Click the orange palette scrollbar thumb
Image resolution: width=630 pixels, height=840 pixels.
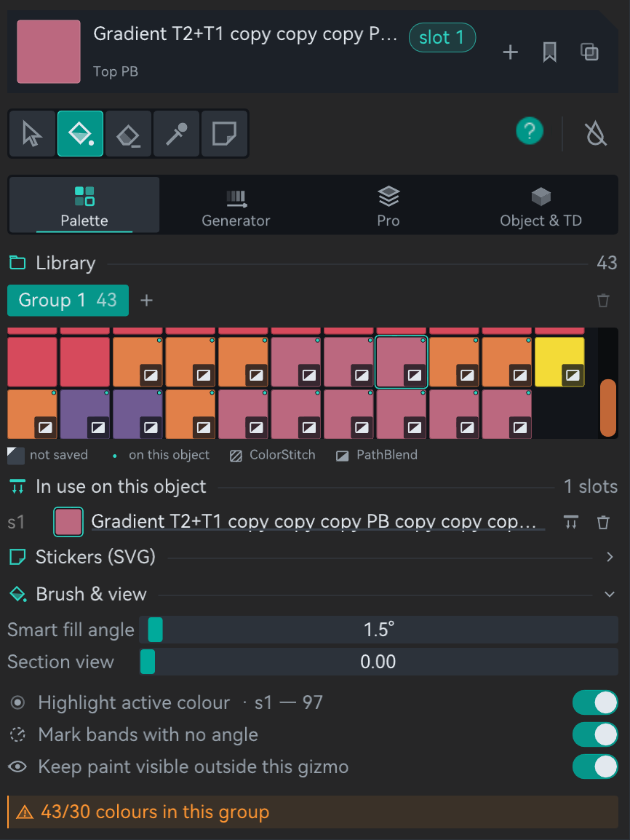608,408
